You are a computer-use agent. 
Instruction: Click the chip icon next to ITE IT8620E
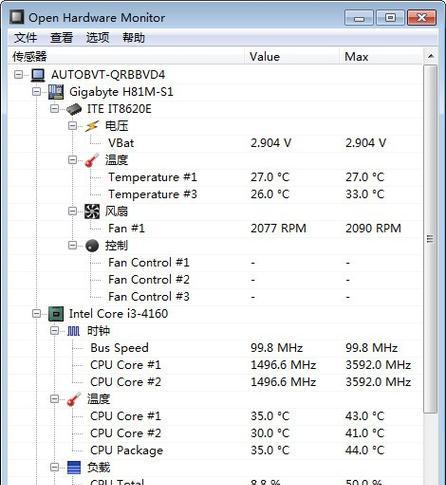pos(74,109)
